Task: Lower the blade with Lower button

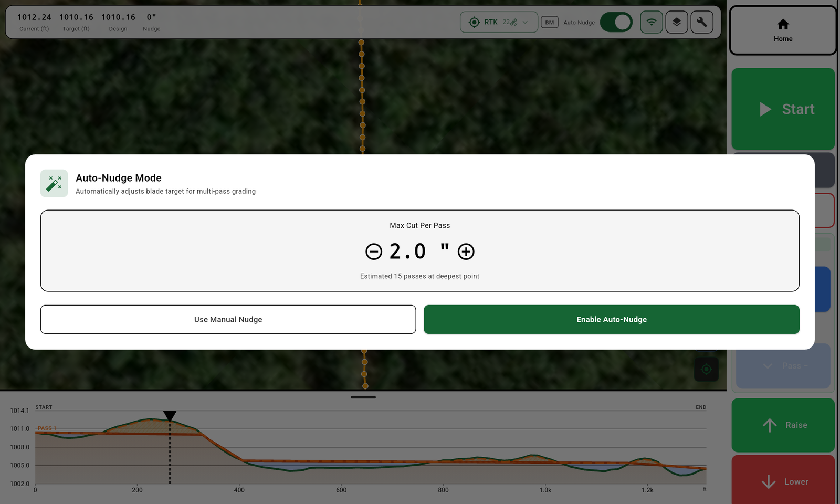Action: point(783,481)
